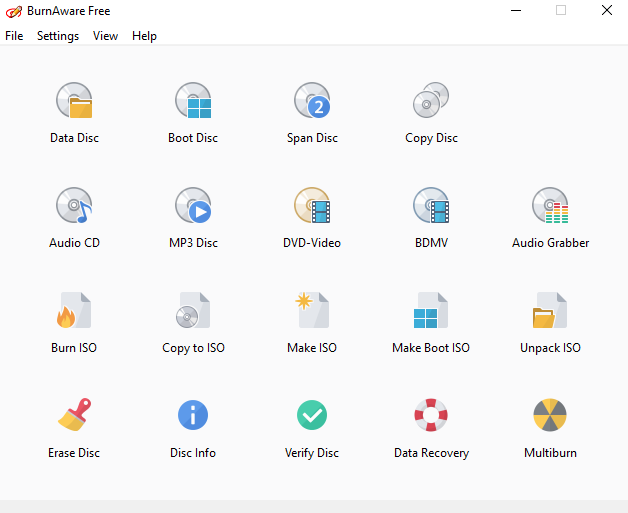Close the BurnAware Free window
This screenshot has width=628, height=513.
click(x=607, y=10)
